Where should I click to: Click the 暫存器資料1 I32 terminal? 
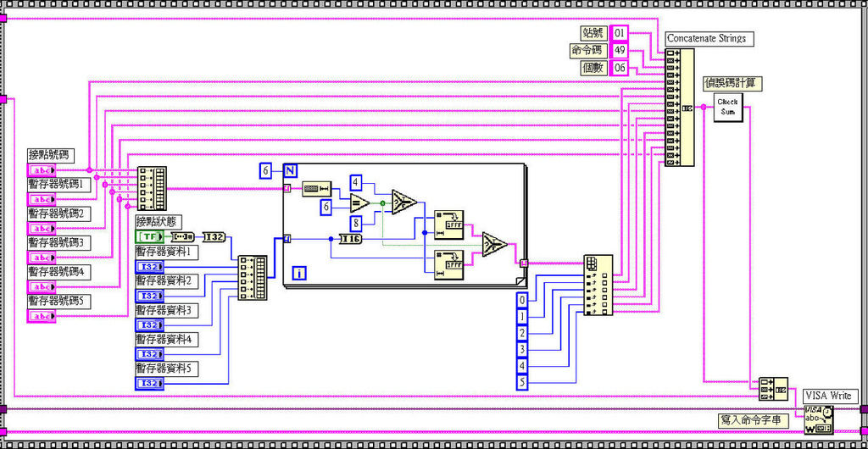[x=149, y=267]
